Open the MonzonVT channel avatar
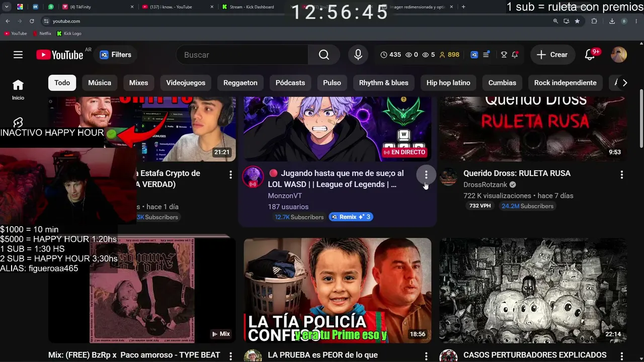 click(253, 177)
